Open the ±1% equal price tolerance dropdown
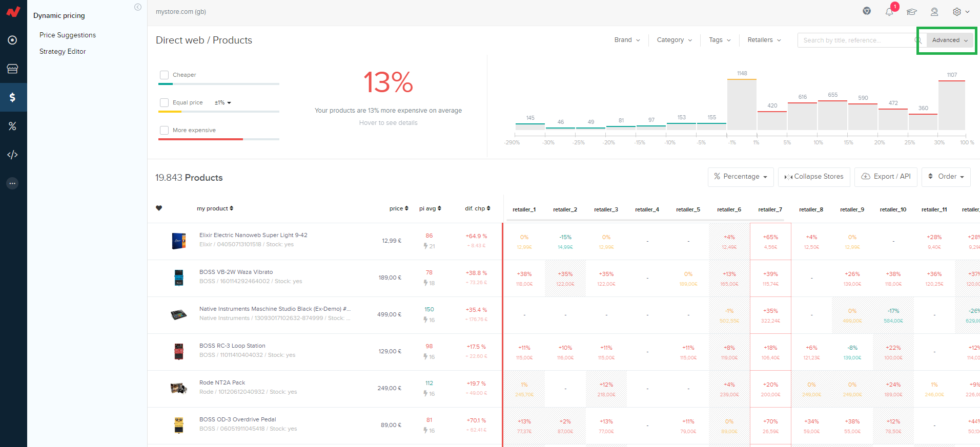This screenshot has width=980, height=447. pos(223,103)
